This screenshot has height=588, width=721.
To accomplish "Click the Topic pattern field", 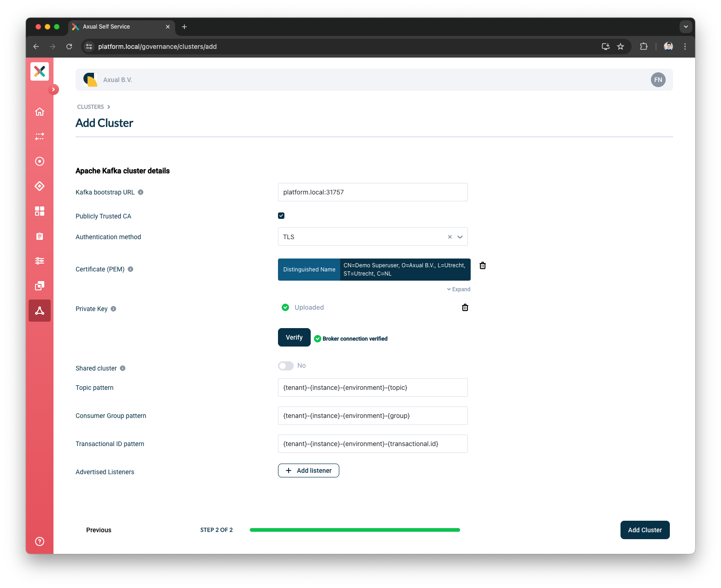I will (373, 388).
